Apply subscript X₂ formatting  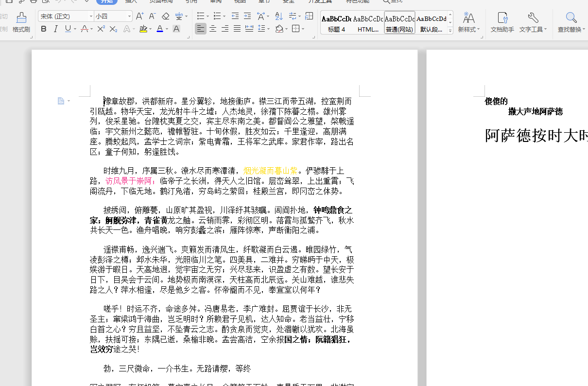tap(113, 29)
